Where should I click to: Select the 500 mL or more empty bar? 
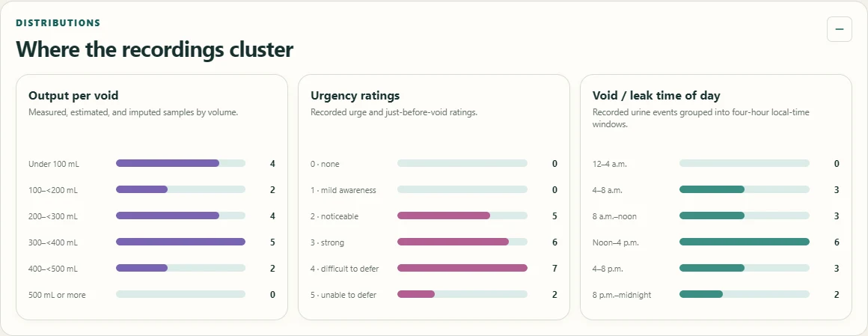click(x=180, y=294)
